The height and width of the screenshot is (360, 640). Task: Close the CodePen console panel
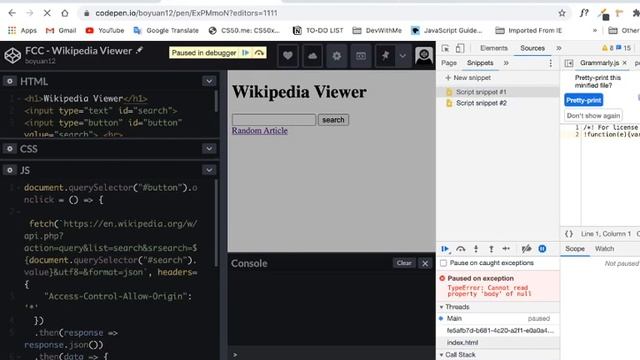click(425, 263)
